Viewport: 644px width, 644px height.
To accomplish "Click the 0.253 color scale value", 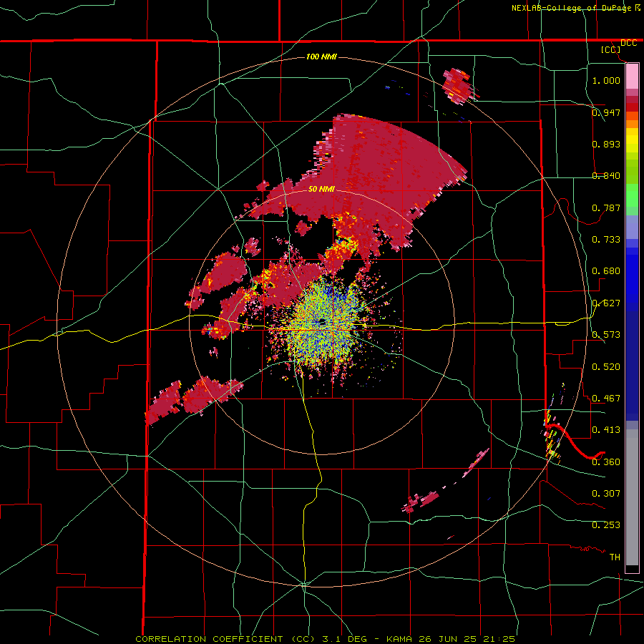I will coord(606,525).
